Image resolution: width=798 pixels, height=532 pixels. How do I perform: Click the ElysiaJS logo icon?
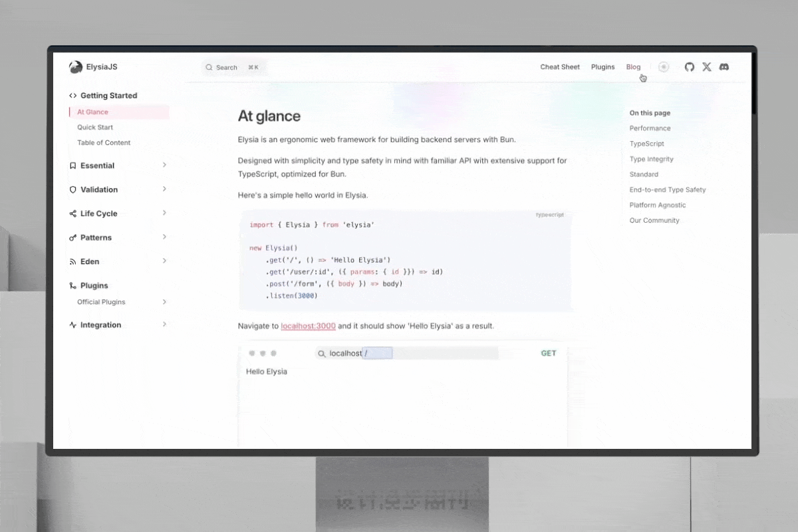(76, 67)
